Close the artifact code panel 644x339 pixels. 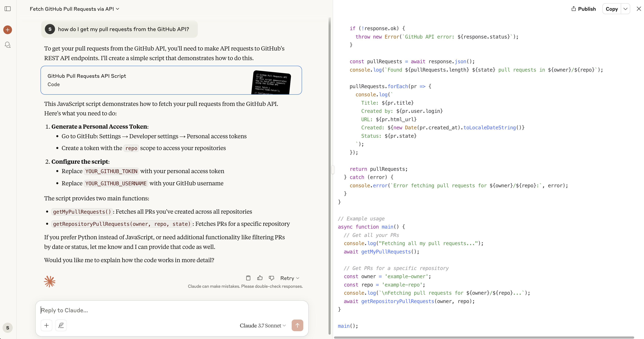coord(639,9)
